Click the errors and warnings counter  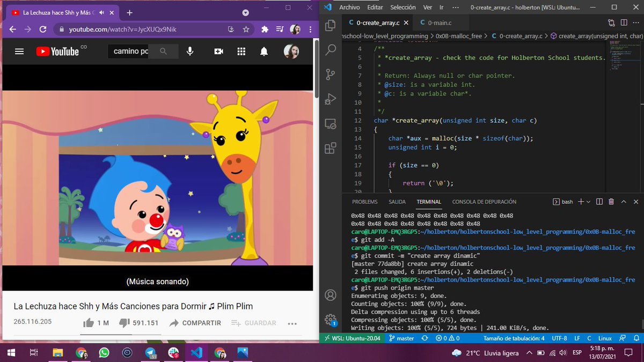coord(448,338)
